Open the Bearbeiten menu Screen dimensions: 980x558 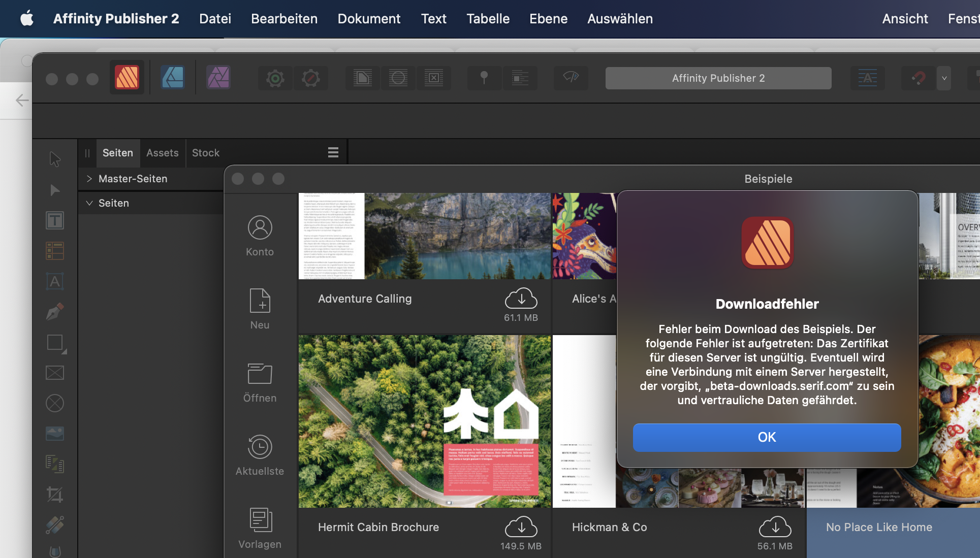284,19
